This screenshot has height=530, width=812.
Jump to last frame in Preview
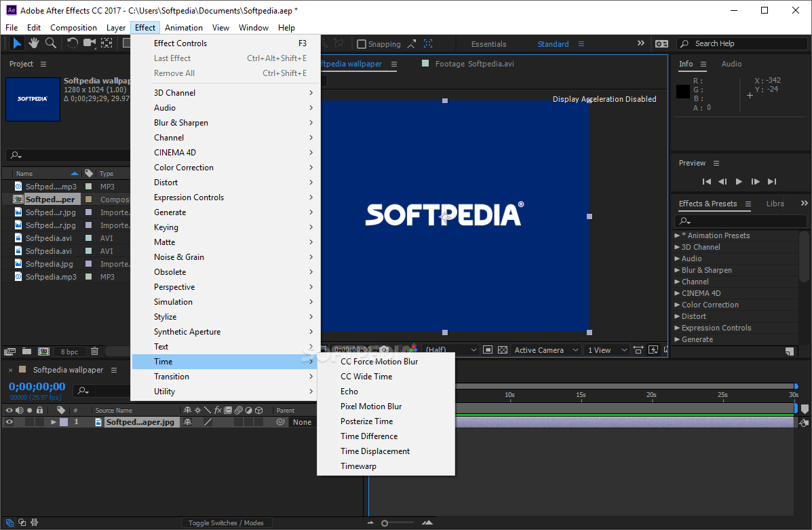pos(772,181)
